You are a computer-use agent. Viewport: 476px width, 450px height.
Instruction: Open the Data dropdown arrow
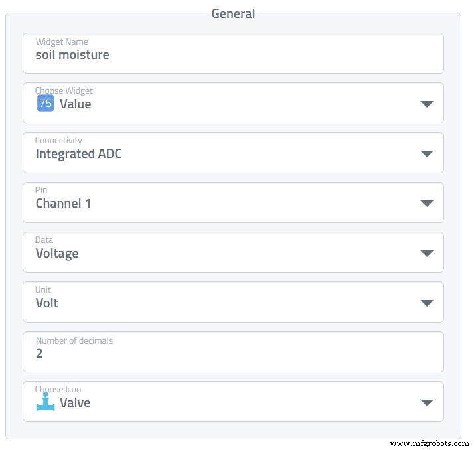coord(427,254)
